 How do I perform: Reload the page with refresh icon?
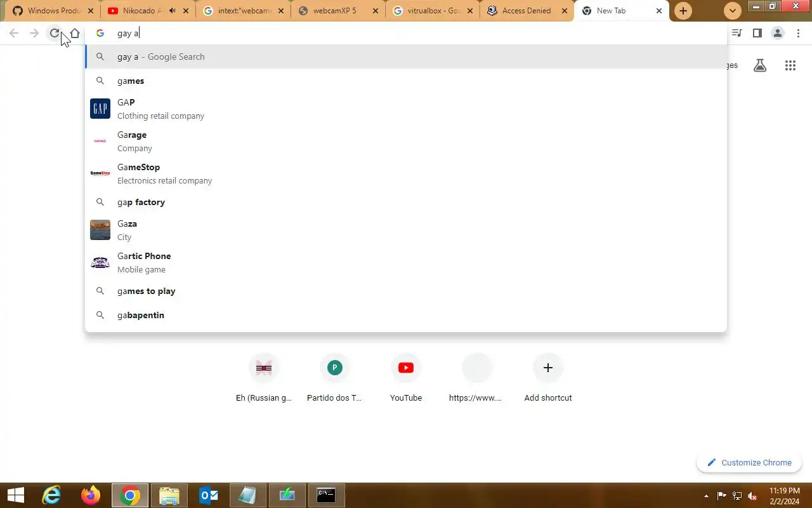tap(55, 33)
